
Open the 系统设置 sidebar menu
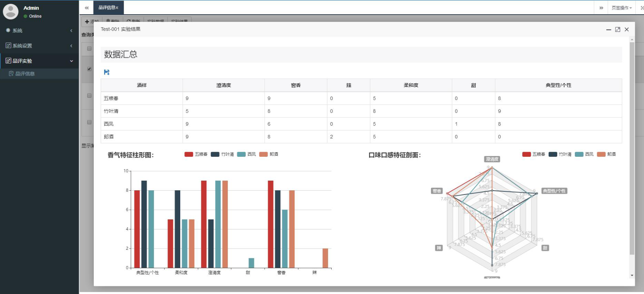(x=39, y=45)
